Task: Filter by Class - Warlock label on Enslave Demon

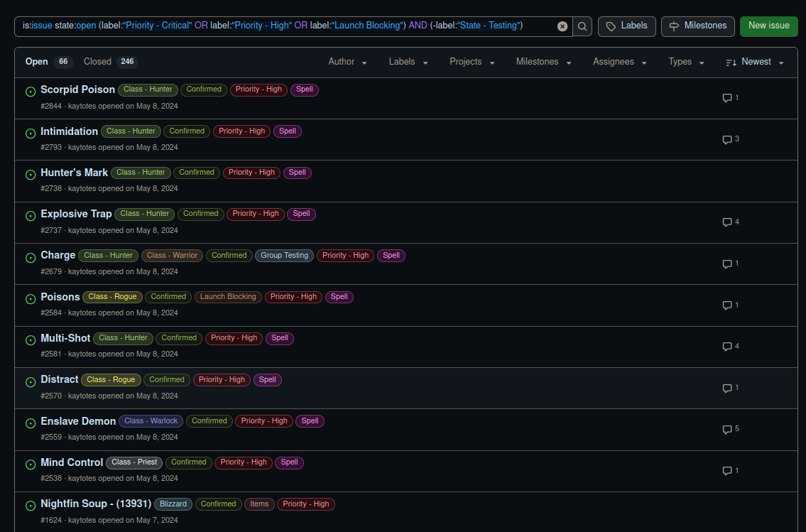Action: (151, 421)
